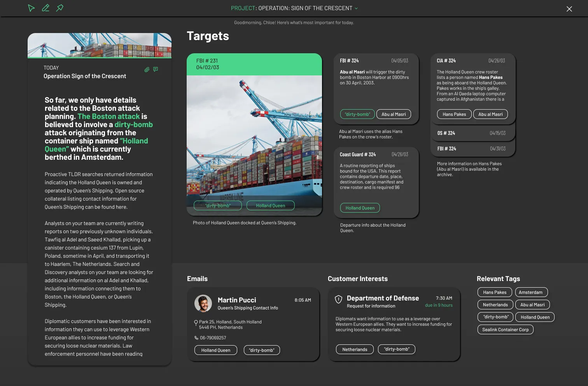Open the comment icon beside TODAY
Viewport: 588px width, 386px height.
point(156,69)
